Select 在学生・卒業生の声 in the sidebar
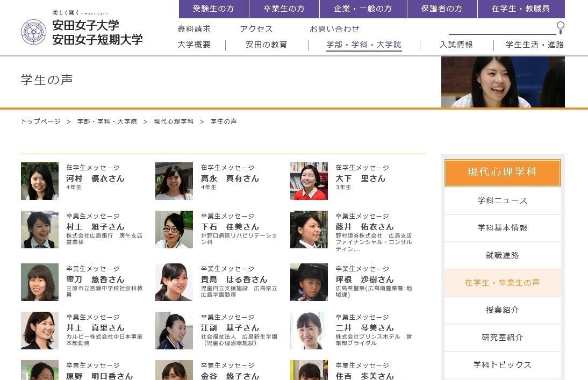The width and height of the screenshot is (588, 380). pos(503,283)
